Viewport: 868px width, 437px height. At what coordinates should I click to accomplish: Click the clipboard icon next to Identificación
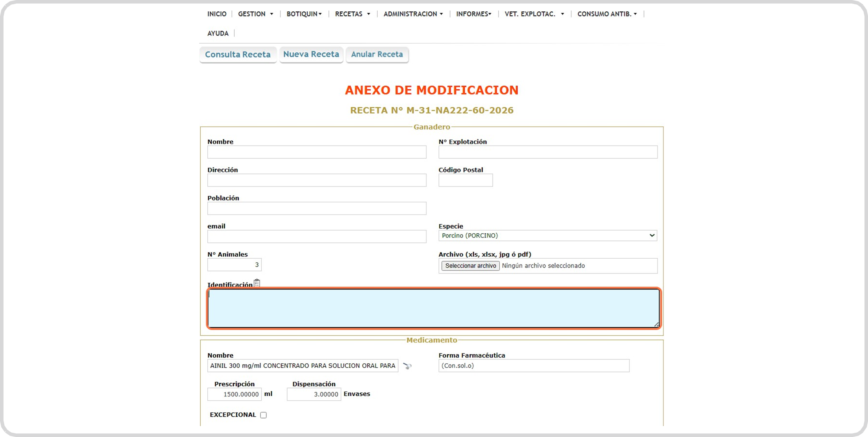(257, 283)
